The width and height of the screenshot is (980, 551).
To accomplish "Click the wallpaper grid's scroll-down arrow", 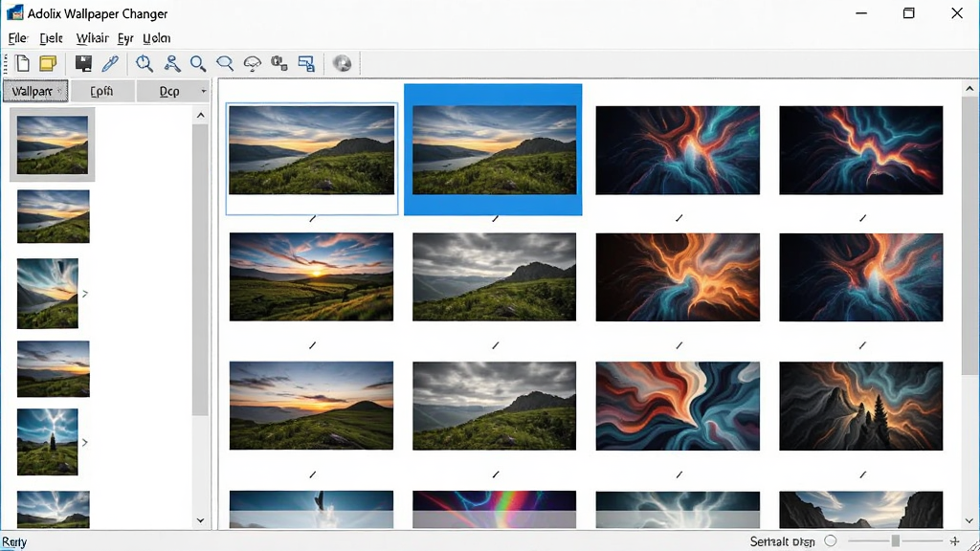I will [x=969, y=520].
